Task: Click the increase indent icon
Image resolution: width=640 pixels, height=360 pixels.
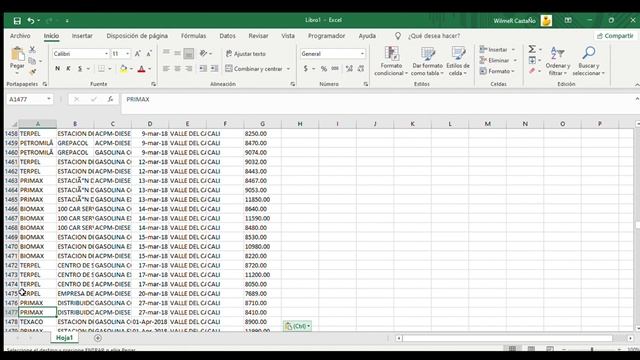Action: (214, 69)
